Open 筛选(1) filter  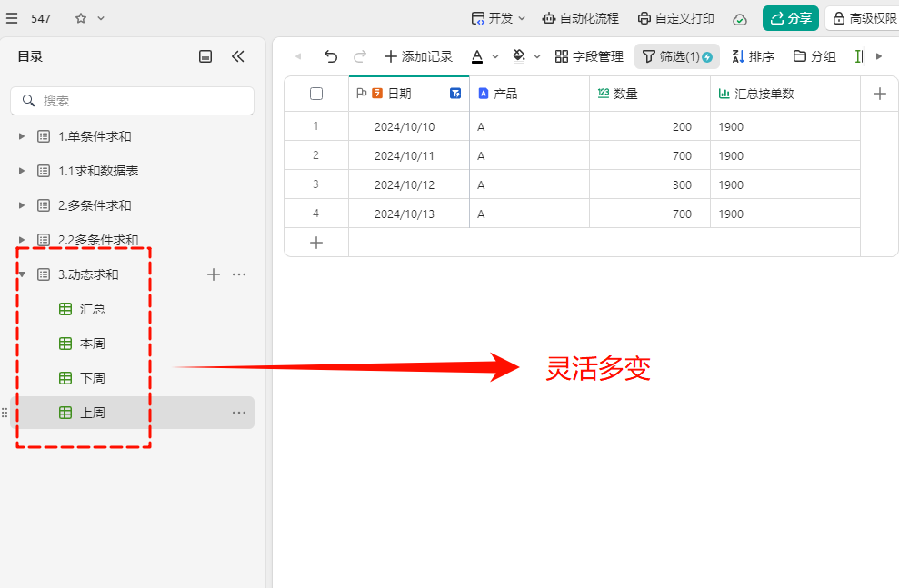[x=677, y=56]
